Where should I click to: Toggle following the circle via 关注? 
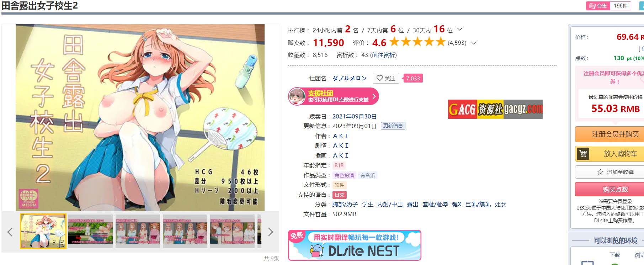pos(386,78)
